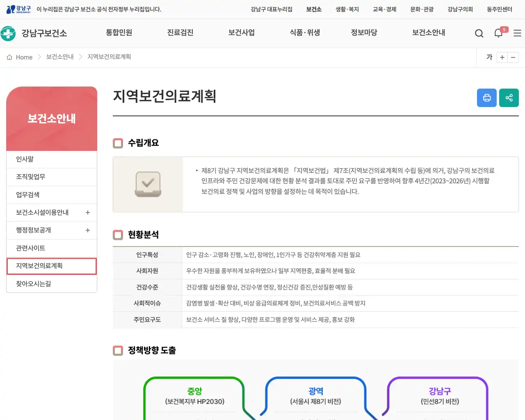Expand the 행정정보공개 sidebar section
Image resolution: width=525 pixels, height=420 pixels.
[x=87, y=230]
